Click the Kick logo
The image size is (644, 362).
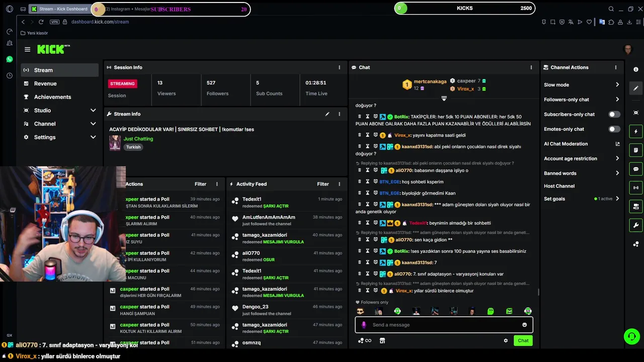pyautogui.click(x=53, y=49)
